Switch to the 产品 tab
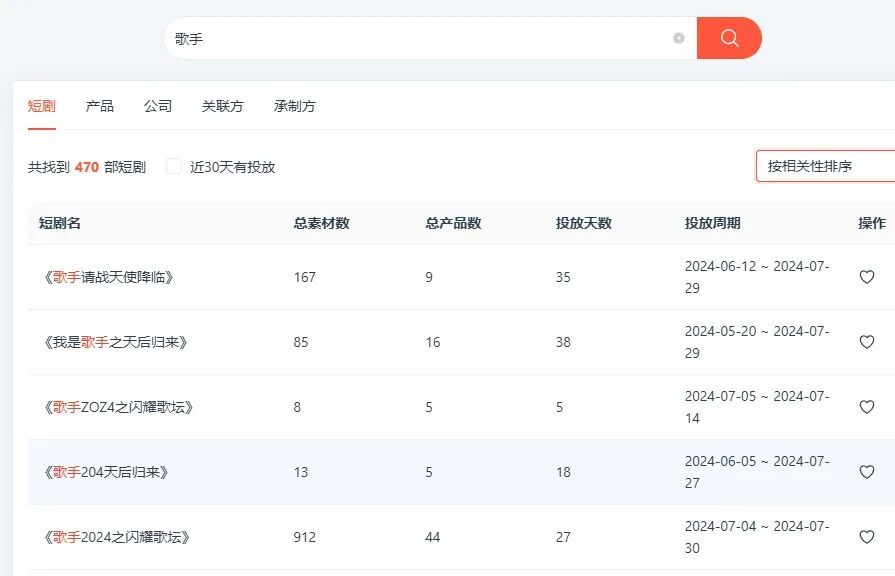 pyautogui.click(x=98, y=105)
